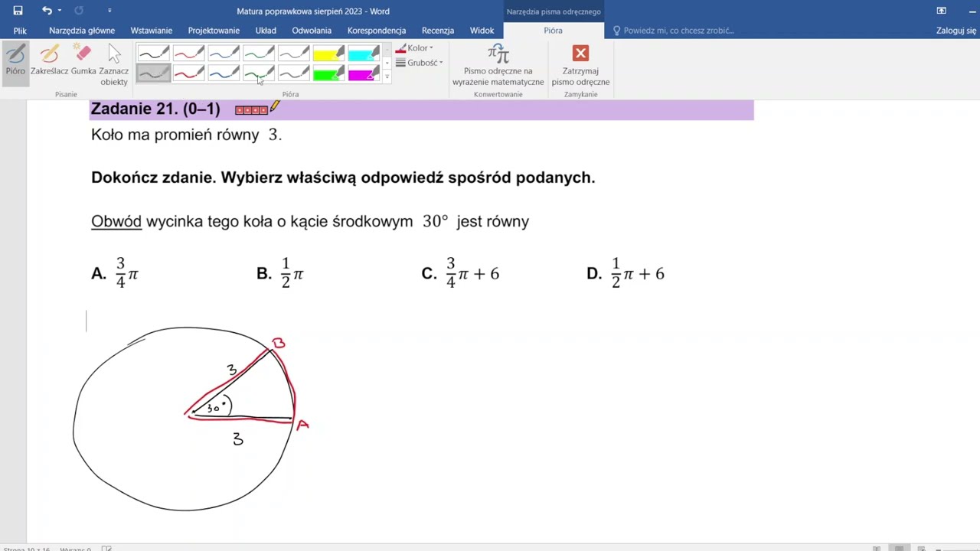This screenshot has height=551, width=980.
Task: Save the document from quick access toolbar
Action: (x=18, y=11)
